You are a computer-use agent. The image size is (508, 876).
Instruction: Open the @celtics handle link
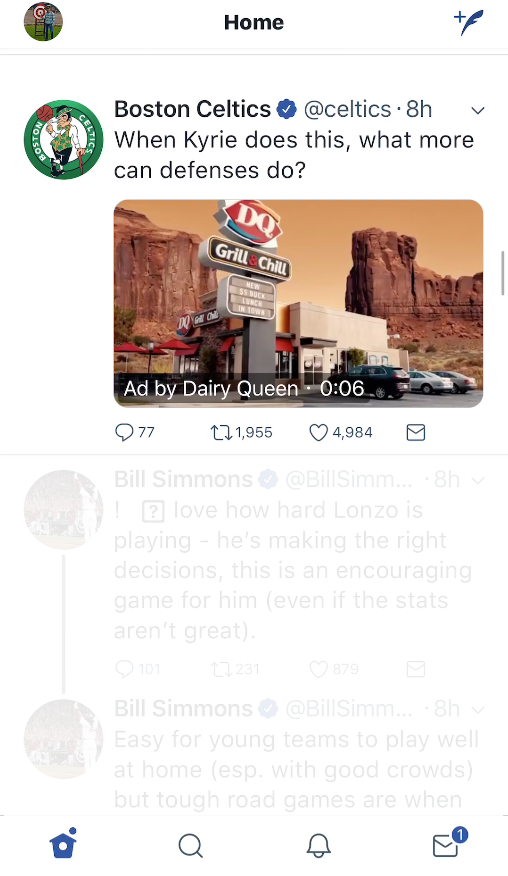347,109
